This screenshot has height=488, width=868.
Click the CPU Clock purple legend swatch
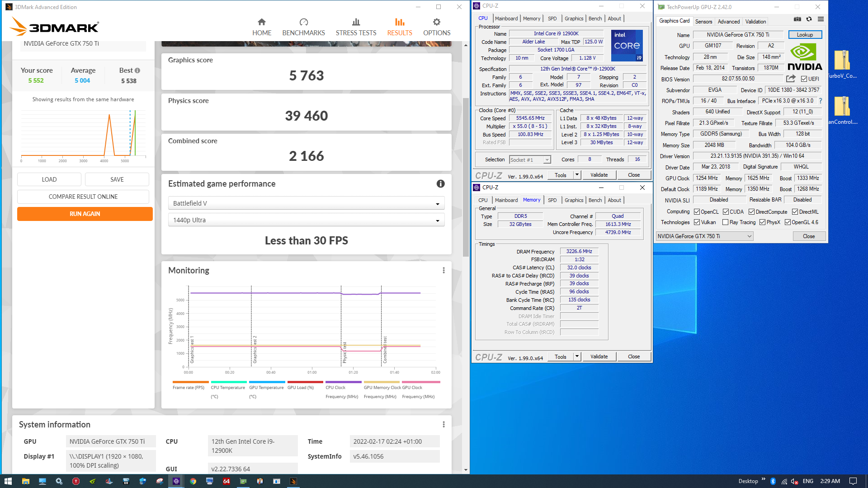[343, 382]
